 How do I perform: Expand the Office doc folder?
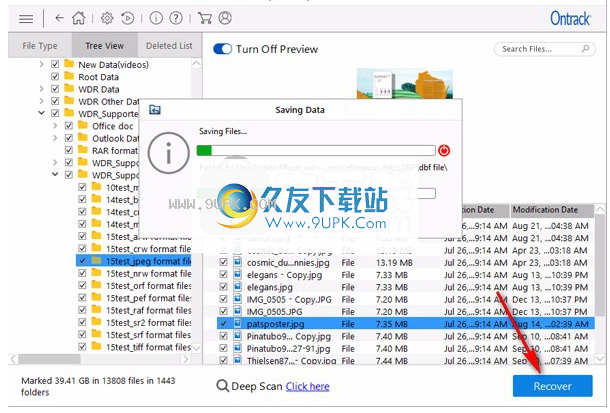pos(55,126)
